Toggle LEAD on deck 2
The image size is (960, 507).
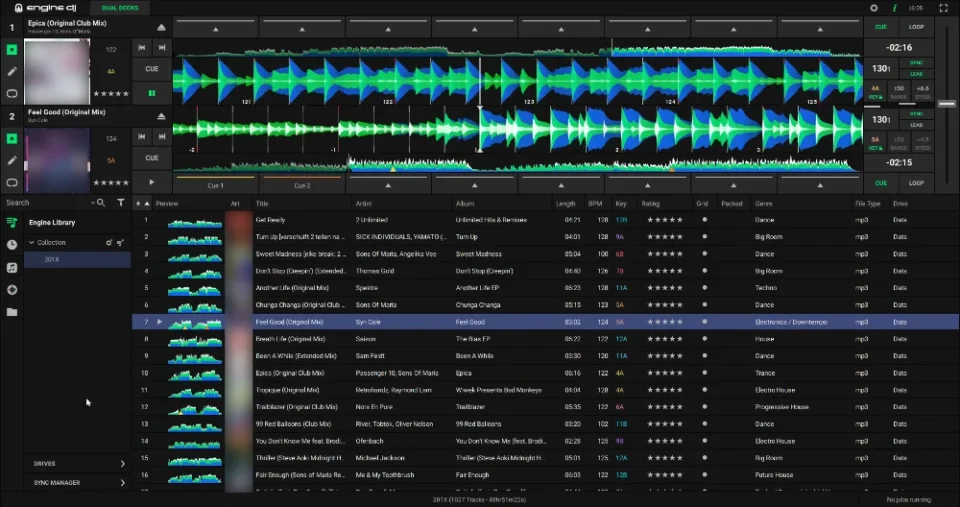click(917, 126)
